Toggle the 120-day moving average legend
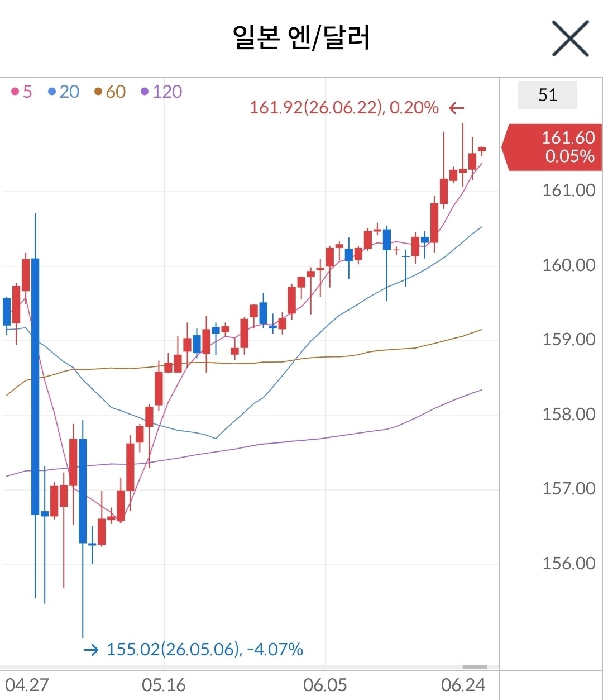The image size is (603, 700). [x=161, y=92]
